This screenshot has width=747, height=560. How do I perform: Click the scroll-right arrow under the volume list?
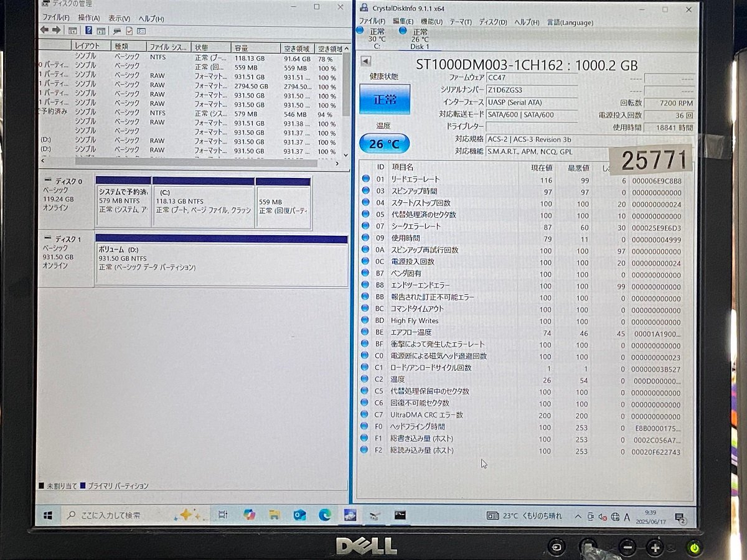click(337, 163)
